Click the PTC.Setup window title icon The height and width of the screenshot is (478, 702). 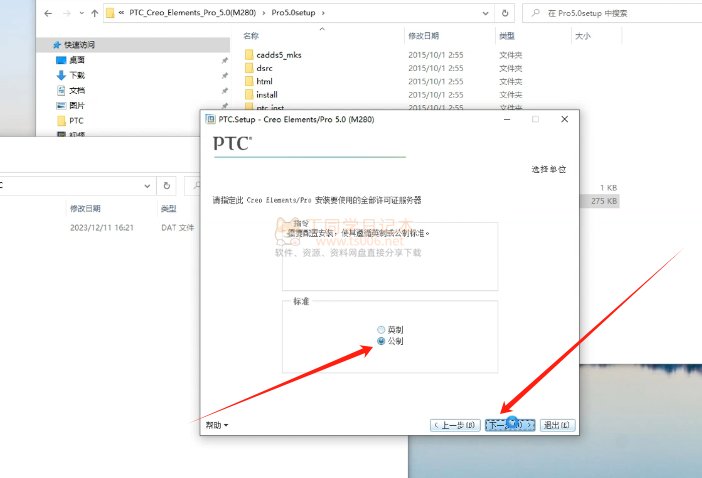click(210, 119)
